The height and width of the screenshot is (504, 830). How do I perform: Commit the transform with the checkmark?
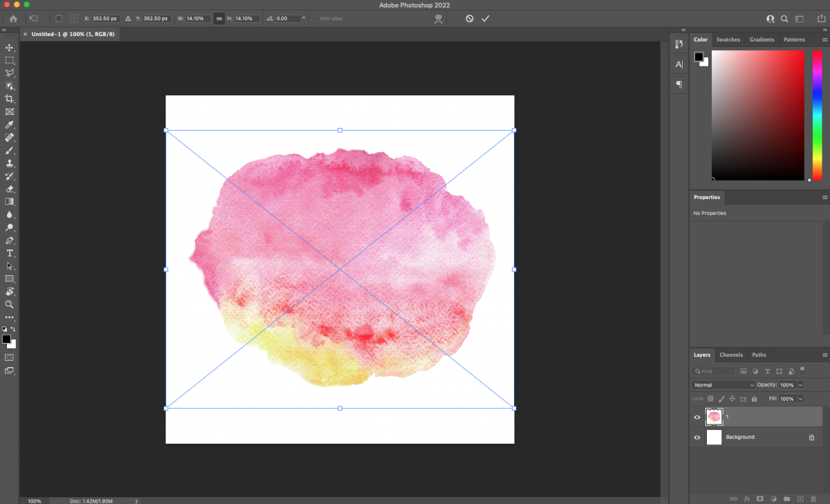(x=486, y=19)
